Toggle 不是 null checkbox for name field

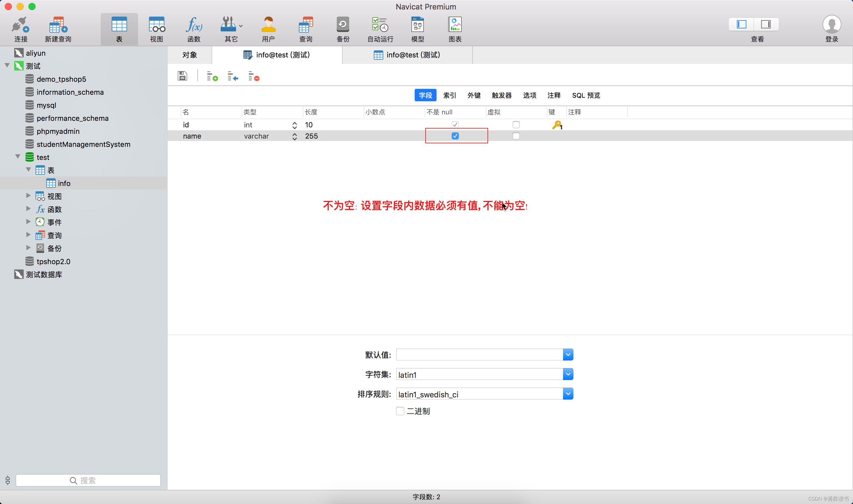click(x=455, y=136)
